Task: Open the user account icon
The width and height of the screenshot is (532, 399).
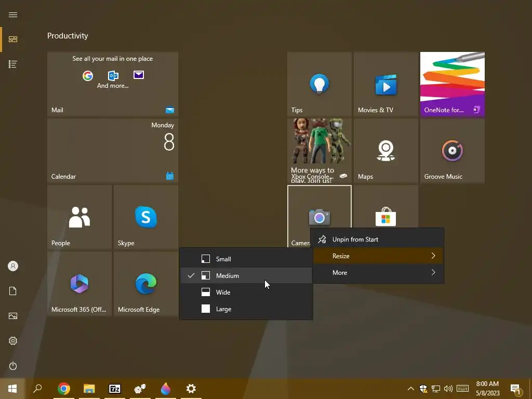Action: pos(13,266)
